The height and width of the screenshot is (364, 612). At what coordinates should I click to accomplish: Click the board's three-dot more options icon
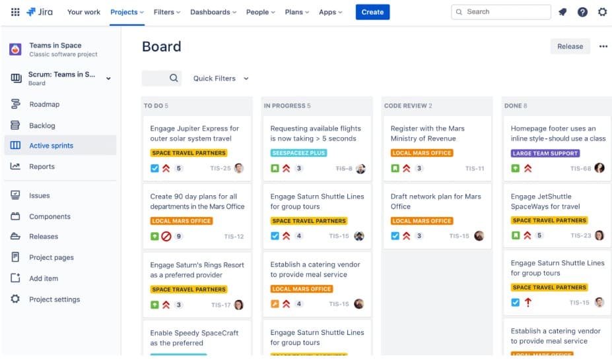click(x=603, y=47)
